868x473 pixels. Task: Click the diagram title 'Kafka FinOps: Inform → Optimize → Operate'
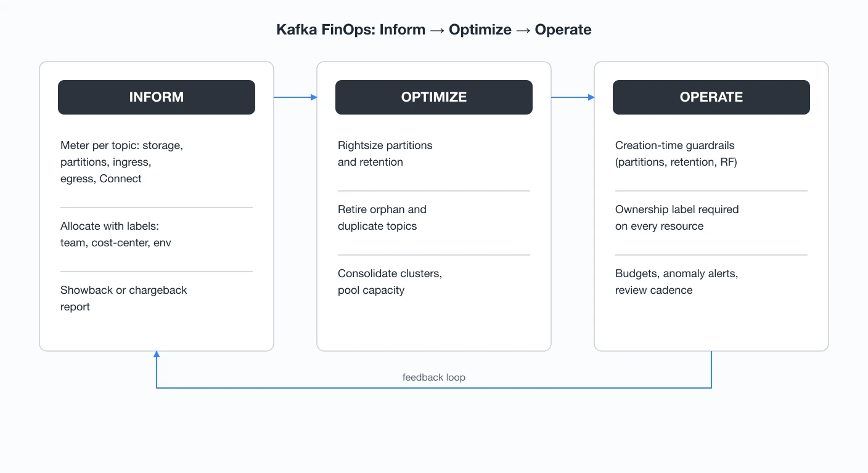434,30
